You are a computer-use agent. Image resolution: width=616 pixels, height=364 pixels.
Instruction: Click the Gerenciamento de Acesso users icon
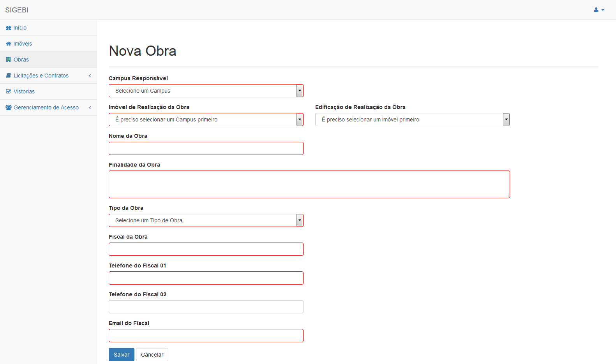9,107
